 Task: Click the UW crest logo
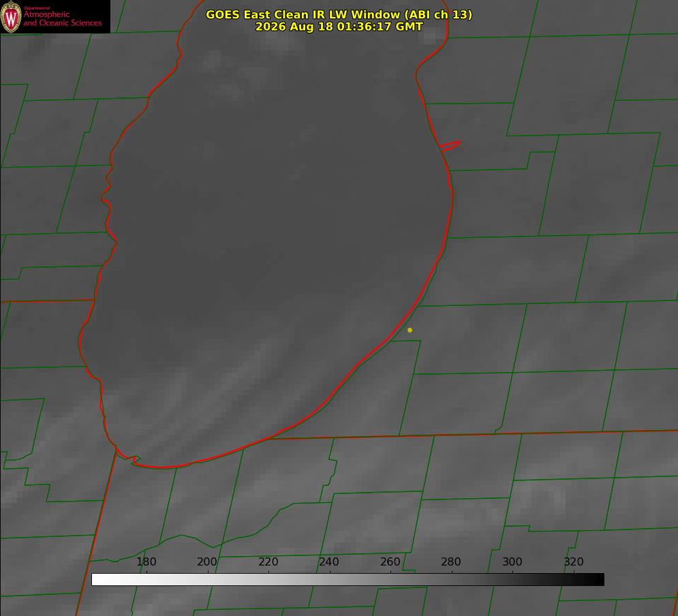[x=11, y=17]
